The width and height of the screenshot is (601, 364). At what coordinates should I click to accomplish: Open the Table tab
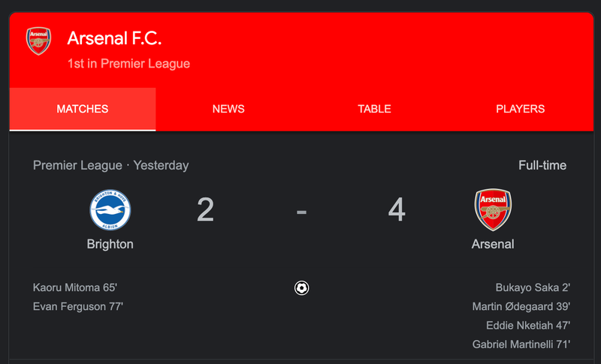(x=374, y=109)
